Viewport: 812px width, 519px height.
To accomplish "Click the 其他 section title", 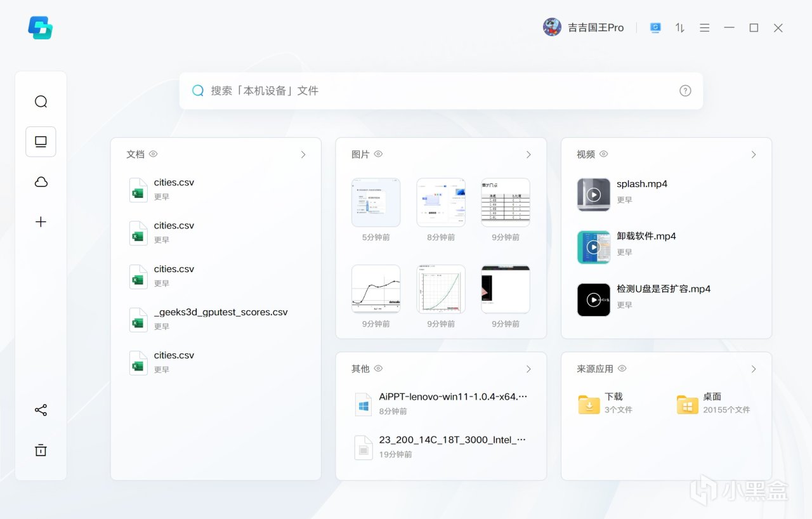I will [x=360, y=369].
